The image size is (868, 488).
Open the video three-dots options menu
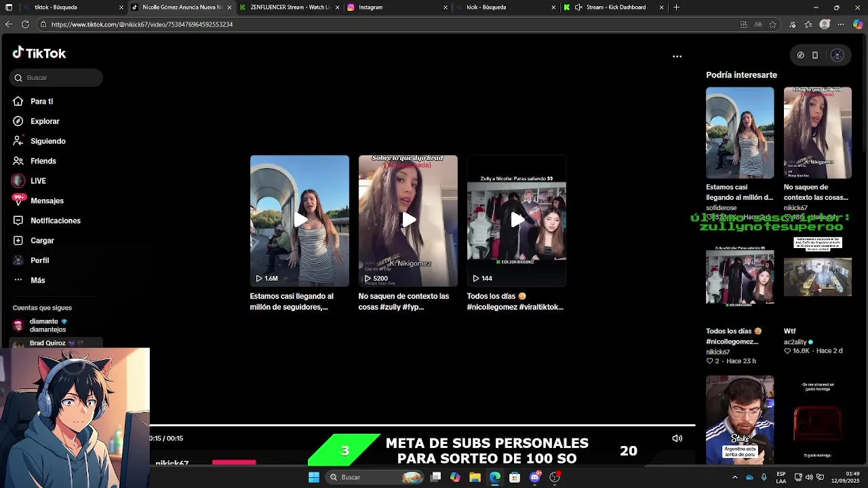coord(677,56)
